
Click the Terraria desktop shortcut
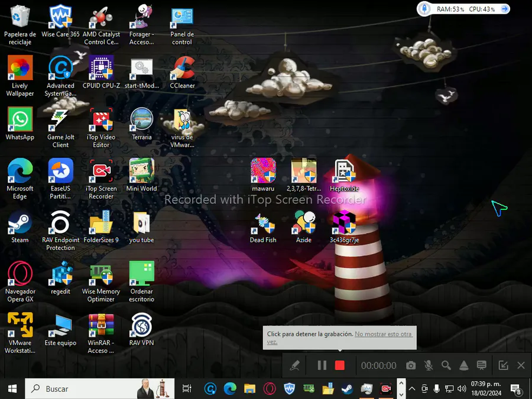[141, 124]
